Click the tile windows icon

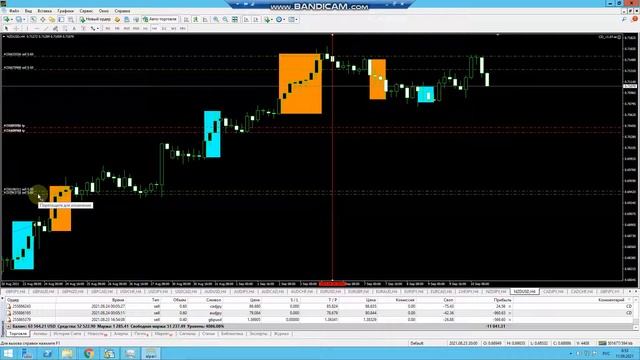pyautogui.click(x=235, y=19)
